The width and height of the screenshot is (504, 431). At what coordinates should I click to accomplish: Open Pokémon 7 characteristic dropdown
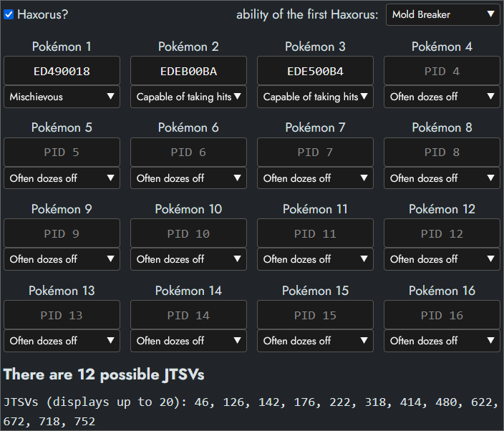pos(315,178)
